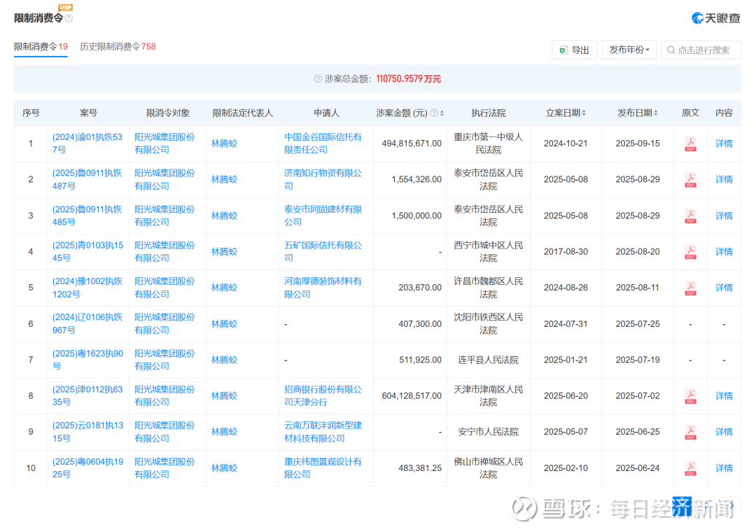This screenshot has width=756, height=532.
Task: Click help icon in 涉案金额 column header
Action: [x=434, y=113]
